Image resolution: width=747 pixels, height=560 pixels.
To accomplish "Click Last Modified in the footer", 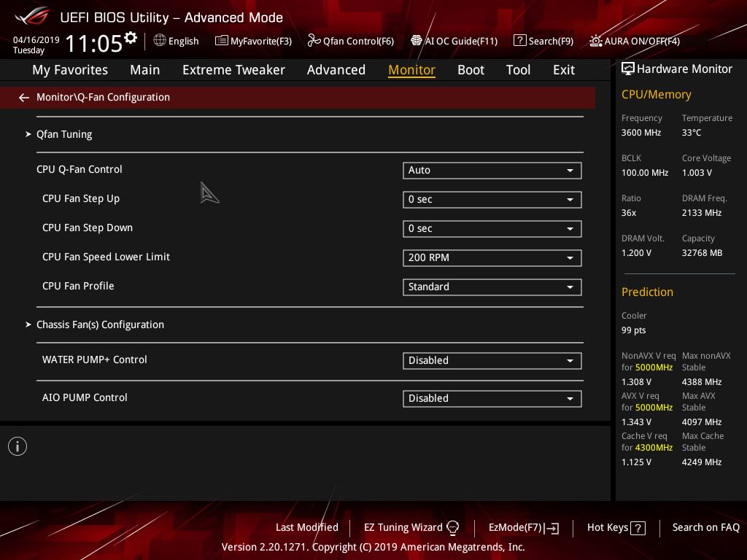I will point(307,528).
